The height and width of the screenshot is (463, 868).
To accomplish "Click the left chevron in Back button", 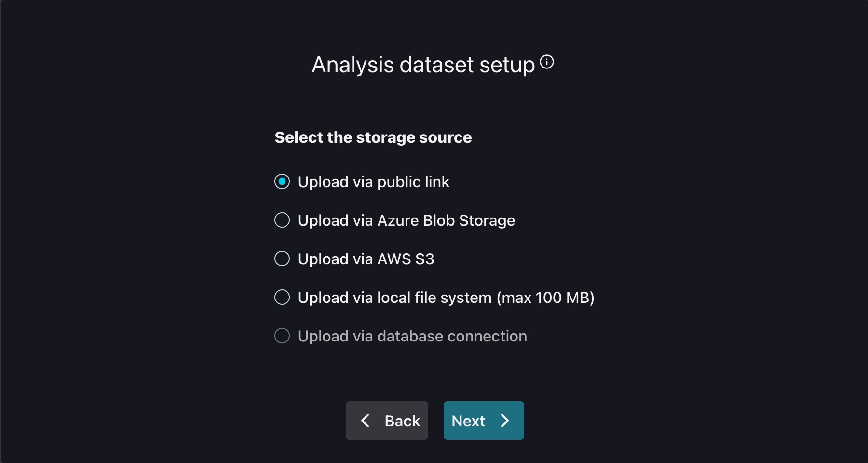I will pyautogui.click(x=365, y=421).
